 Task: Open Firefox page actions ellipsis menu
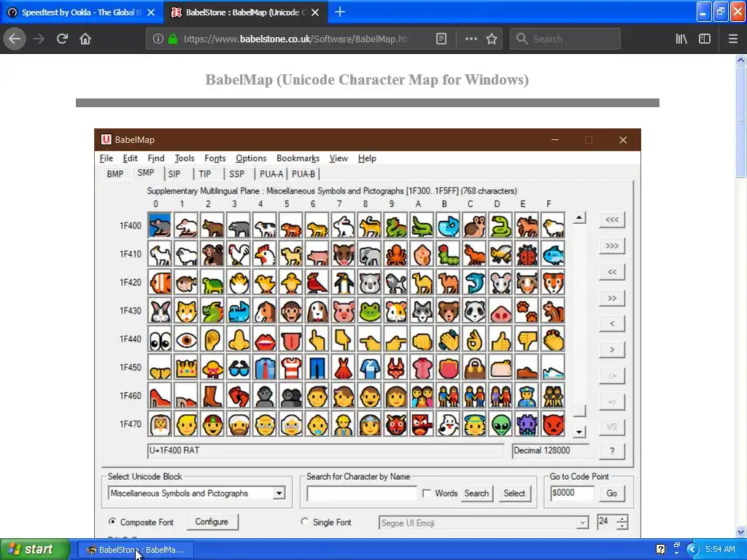(x=471, y=39)
